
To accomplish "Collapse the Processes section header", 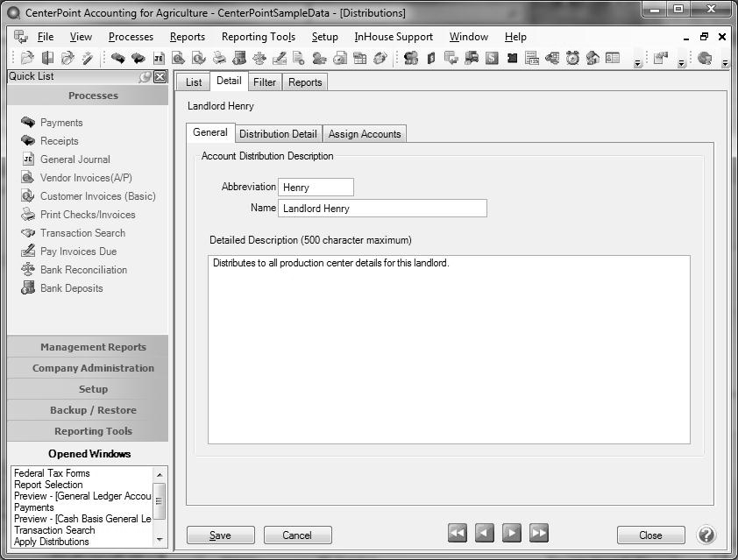I will [88, 96].
